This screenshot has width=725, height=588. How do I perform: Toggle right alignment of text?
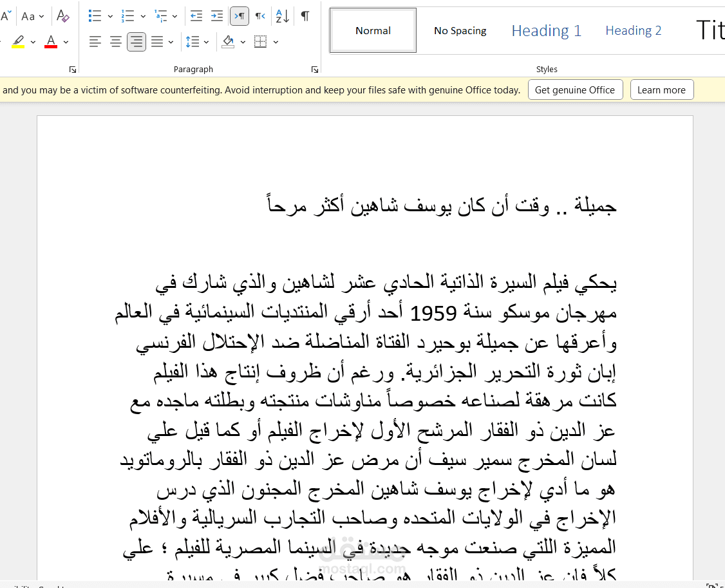(137, 42)
